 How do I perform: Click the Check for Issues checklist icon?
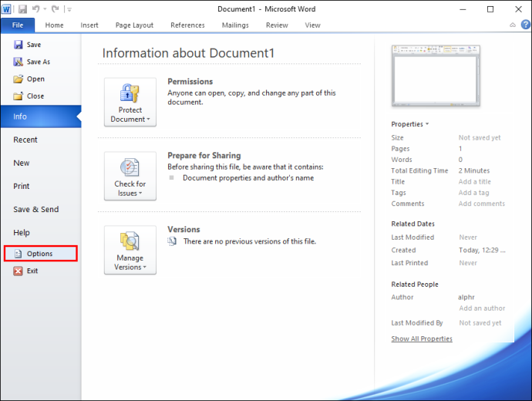pyautogui.click(x=130, y=167)
